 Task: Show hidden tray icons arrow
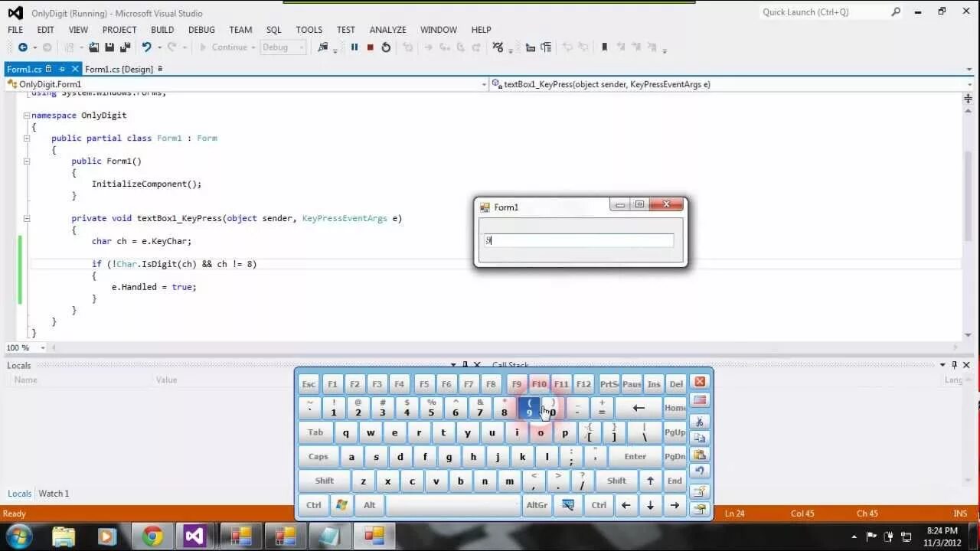click(x=854, y=536)
